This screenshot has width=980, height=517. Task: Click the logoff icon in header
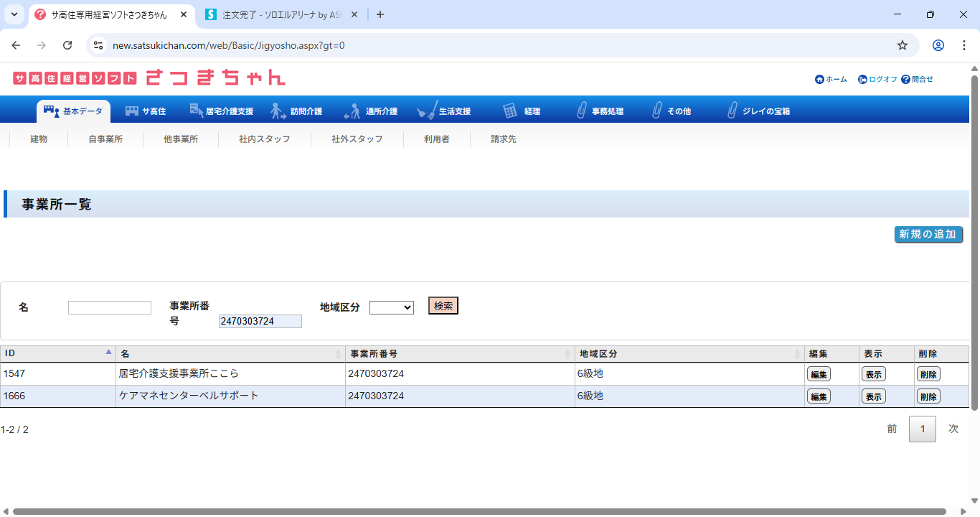click(x=862, y=80)
